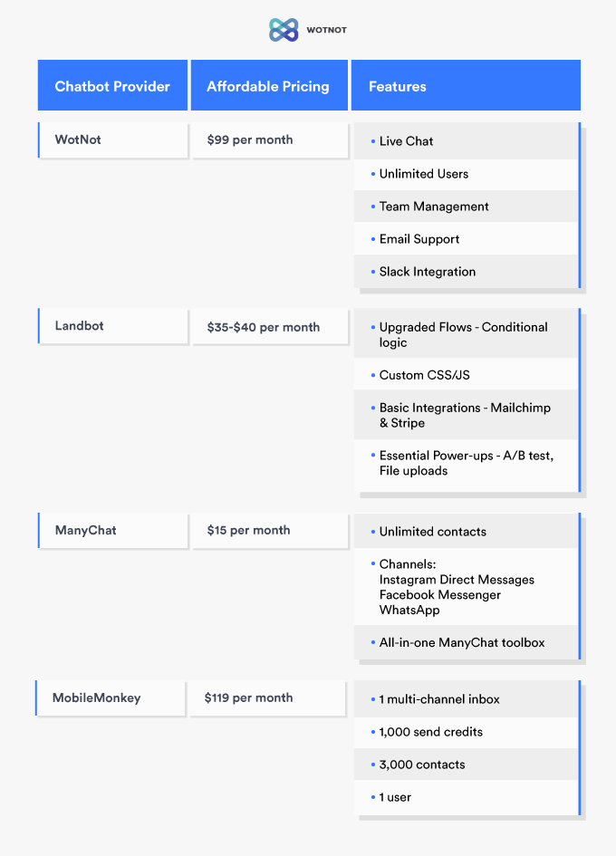Select the Live Chat feature row
Viewport: 616px width, 856px height.
(x=466, y=140)
